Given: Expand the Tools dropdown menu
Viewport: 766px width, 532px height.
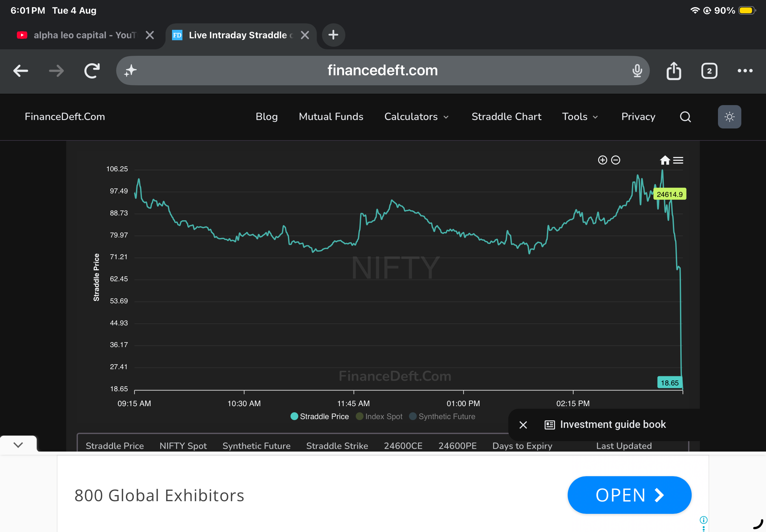Looking at the screenshot, I should tap(580, 117).
